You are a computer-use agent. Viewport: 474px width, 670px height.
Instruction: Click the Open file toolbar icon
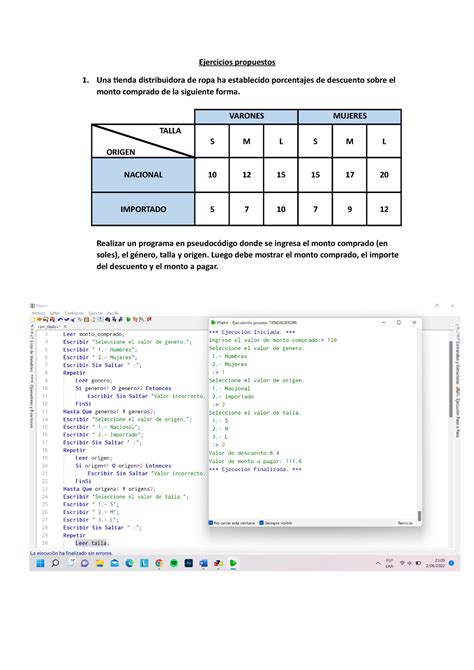coord(39,320)
